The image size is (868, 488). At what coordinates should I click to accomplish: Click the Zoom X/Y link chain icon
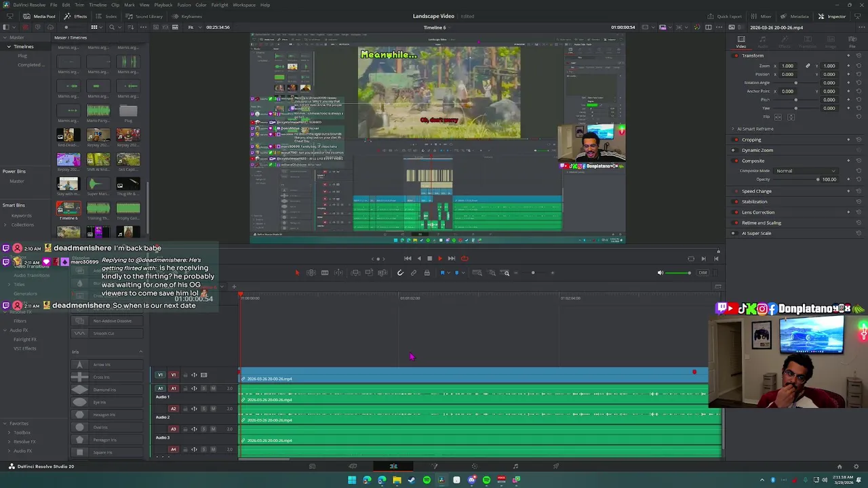pyautogui.click(x=808, y=66)
